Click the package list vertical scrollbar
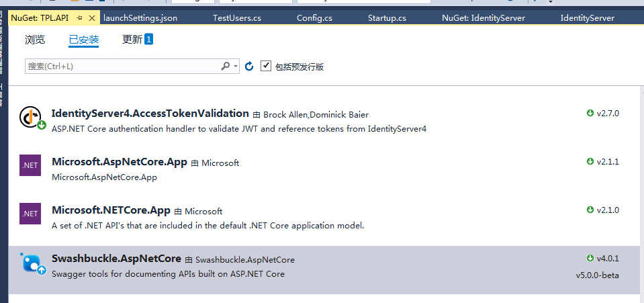The width and height of the screenshot is (644, 303). (x=642, y=194)
